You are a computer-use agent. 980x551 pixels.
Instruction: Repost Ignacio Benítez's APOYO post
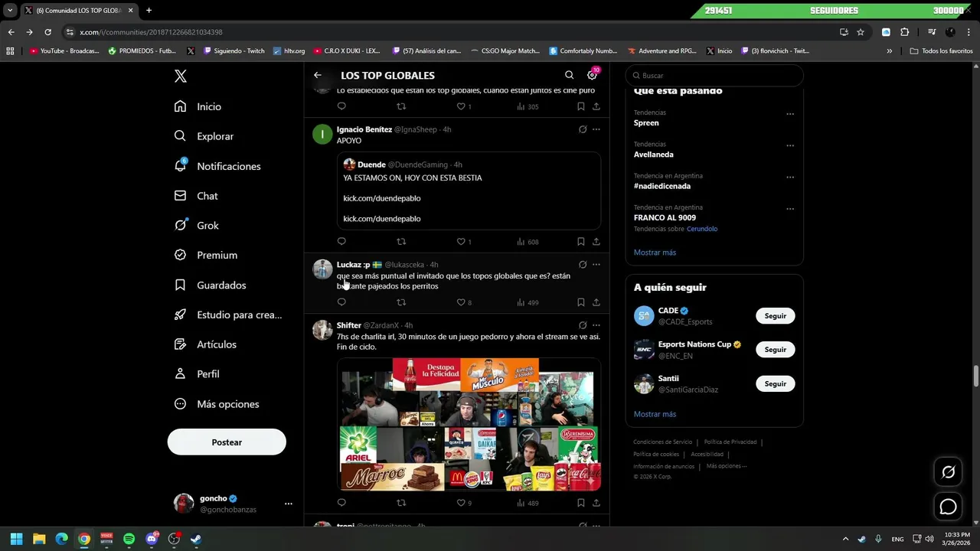point(401,242)
